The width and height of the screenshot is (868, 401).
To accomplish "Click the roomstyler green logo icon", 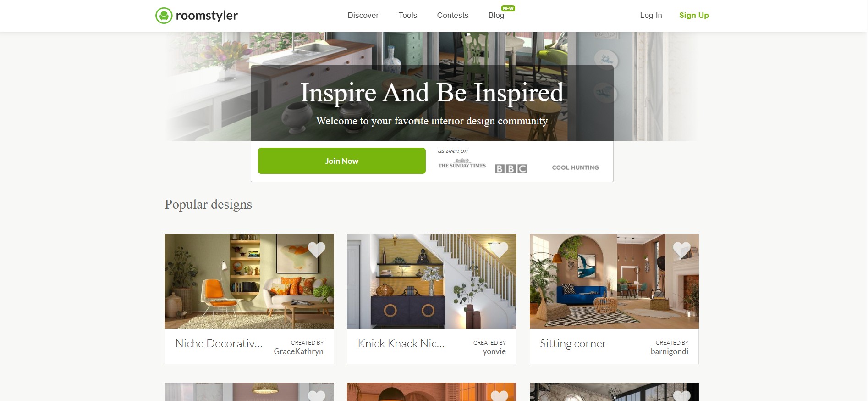I will (x=164, y=16).
